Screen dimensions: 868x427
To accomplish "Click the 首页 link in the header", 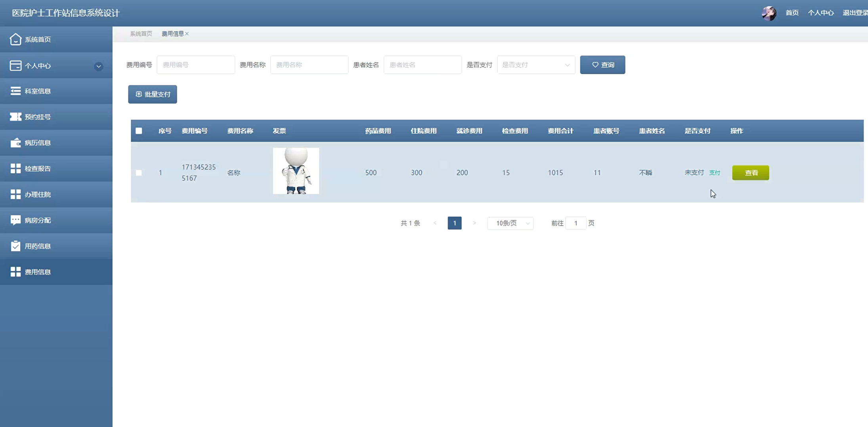I will 792,13.
